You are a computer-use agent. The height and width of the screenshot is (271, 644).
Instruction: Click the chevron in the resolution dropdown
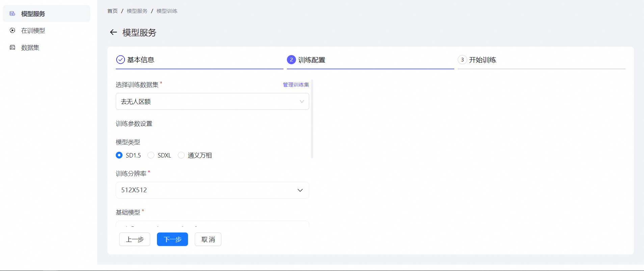300,190
